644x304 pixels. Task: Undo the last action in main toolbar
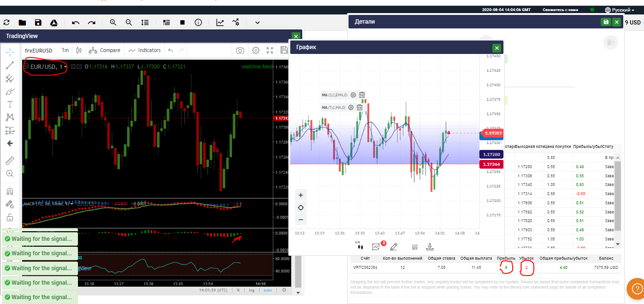tap(76, 22)
